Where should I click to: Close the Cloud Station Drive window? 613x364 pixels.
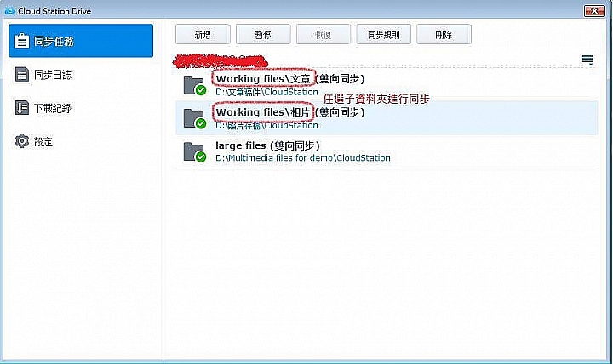594,11
